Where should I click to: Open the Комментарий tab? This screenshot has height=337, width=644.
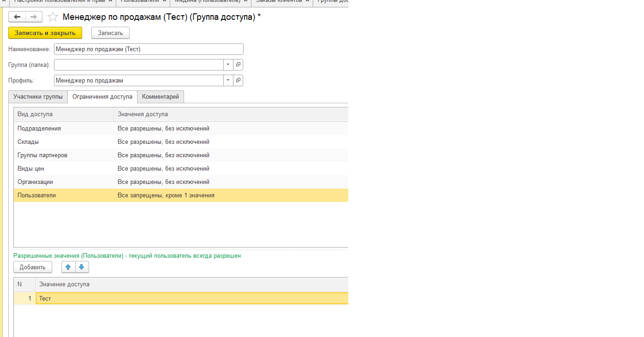tap(161, 97)
